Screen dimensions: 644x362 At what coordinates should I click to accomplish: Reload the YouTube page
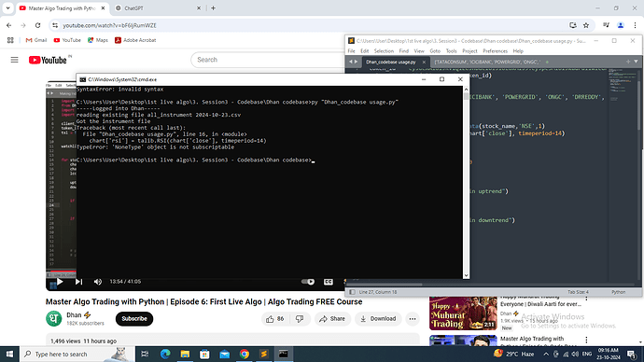[x=37, y=25]
